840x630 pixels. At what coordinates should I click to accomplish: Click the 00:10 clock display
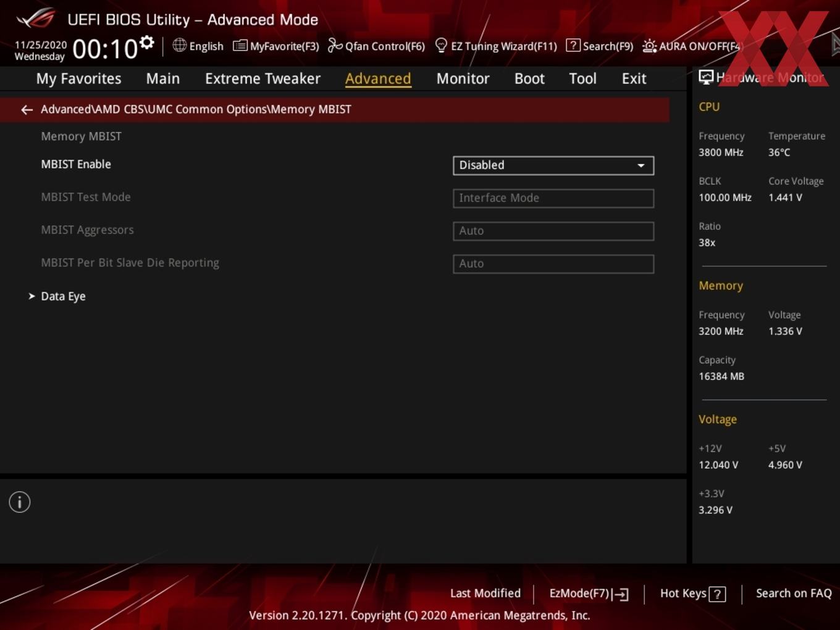105,49
